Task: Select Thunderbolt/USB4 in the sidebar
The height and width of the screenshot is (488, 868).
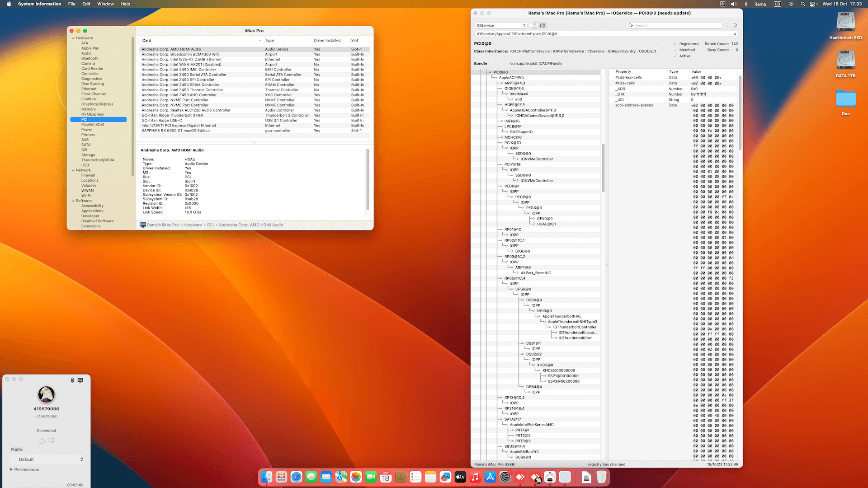Action: [x=98, y=160]
